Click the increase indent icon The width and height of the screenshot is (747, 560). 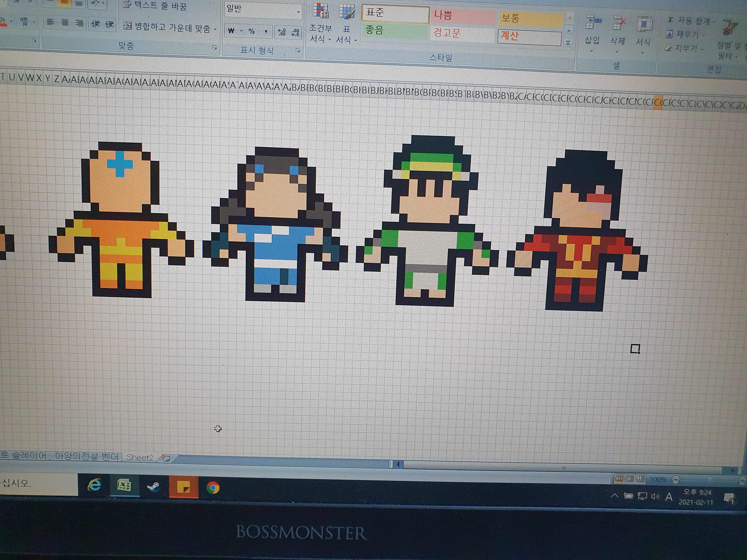click(x=109, y=24)
